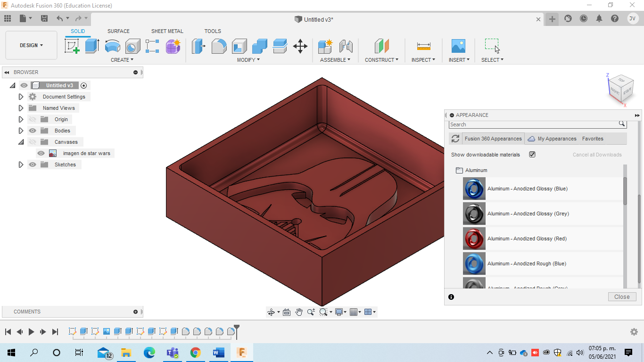The width and height of the screenshot is (644, 362).
Task: Click the appearance Search field
Action: 537,124
